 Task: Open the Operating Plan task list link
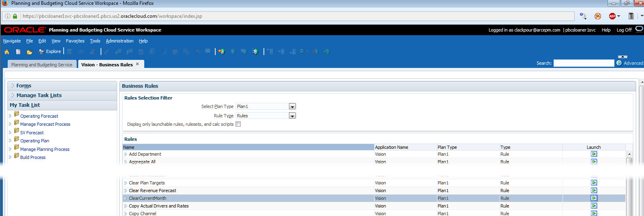tap(35, 141)
